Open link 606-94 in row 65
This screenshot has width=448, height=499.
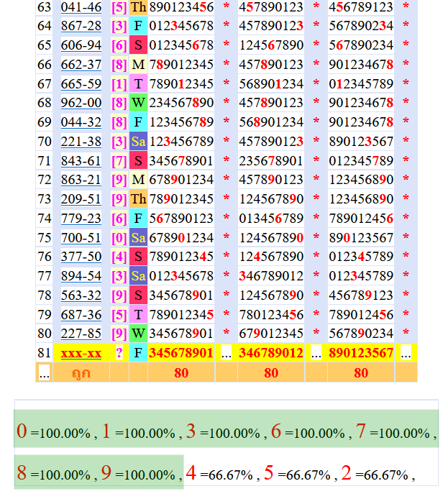point(81,45)
